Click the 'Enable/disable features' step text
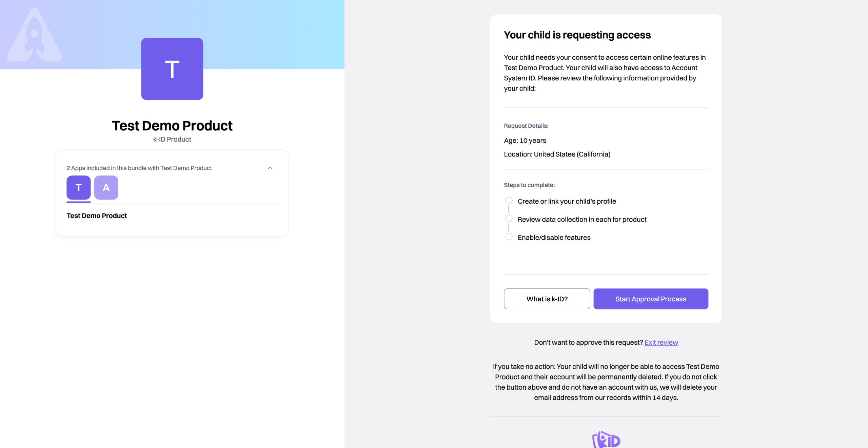The image size is (868, 448). [x=554, y=238]
